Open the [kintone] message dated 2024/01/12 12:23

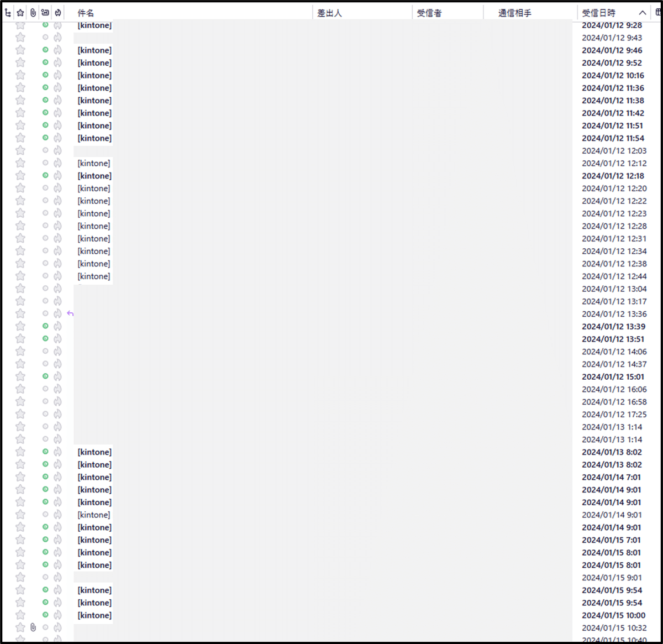pos(94,213)
